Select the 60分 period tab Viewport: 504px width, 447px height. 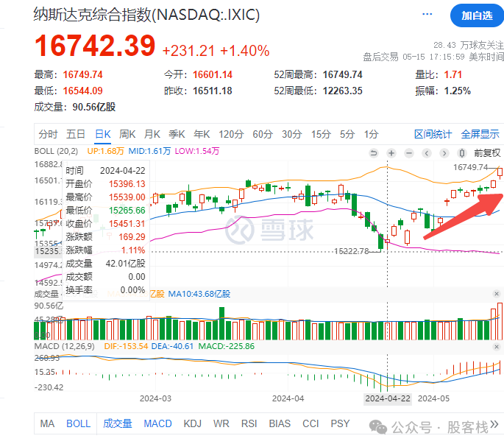tap(263, 134)
